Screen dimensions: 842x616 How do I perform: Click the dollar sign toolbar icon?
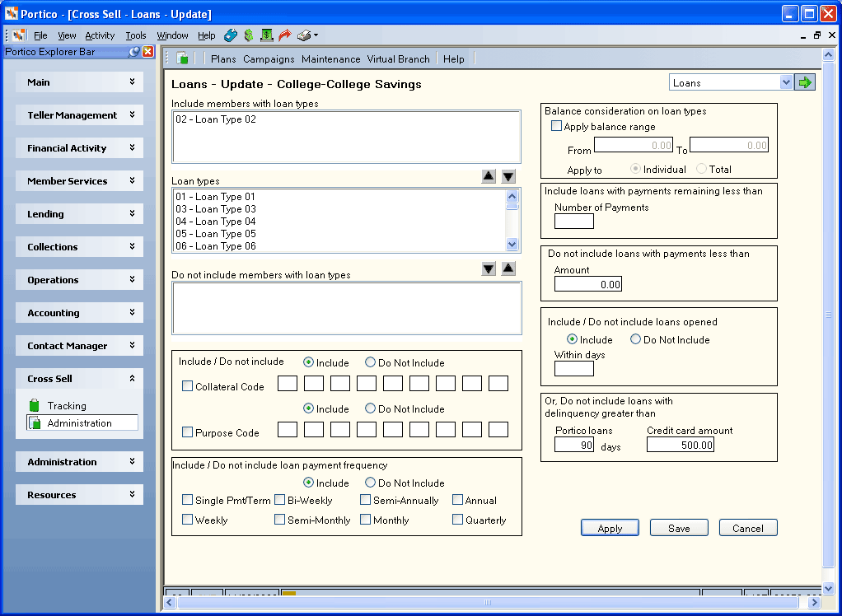click(248, 35)
